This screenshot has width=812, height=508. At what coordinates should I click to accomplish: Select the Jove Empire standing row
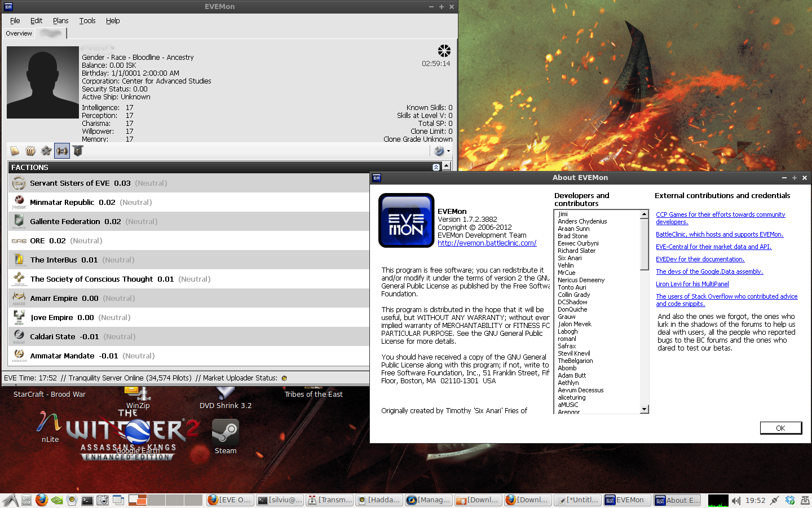(189, 317)
